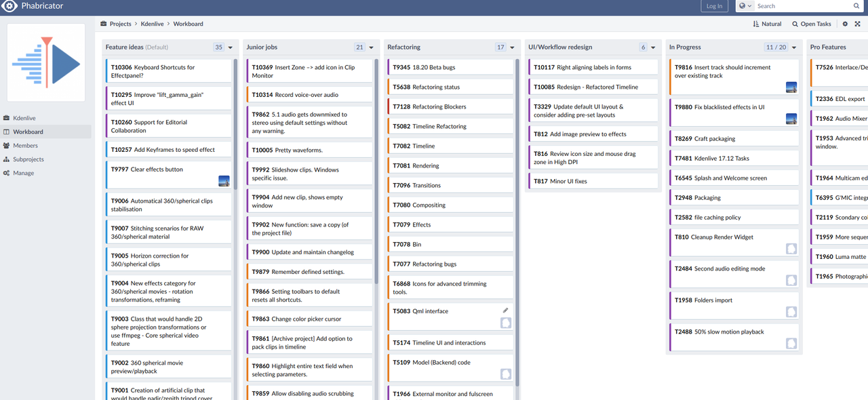
Task: Select Members in the sidebar
Action: tap(46, 145)
